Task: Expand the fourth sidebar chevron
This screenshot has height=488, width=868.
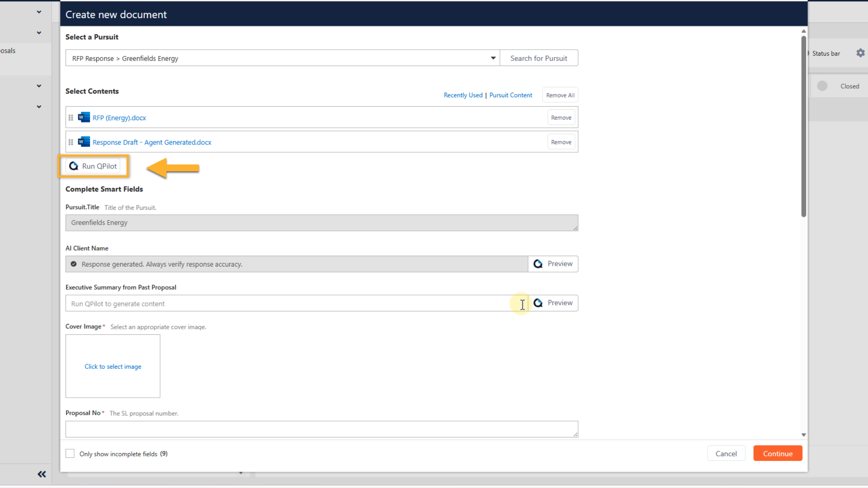Action: tap(39, 107)
